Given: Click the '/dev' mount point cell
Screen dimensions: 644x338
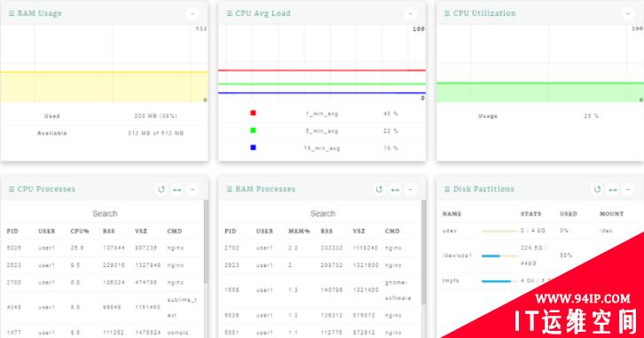Looking at the screenshot, I should coord(606,231).
